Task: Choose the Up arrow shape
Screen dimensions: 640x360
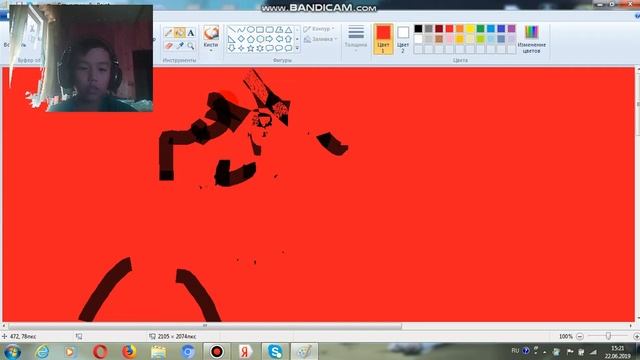Action: tap(289, 39)
